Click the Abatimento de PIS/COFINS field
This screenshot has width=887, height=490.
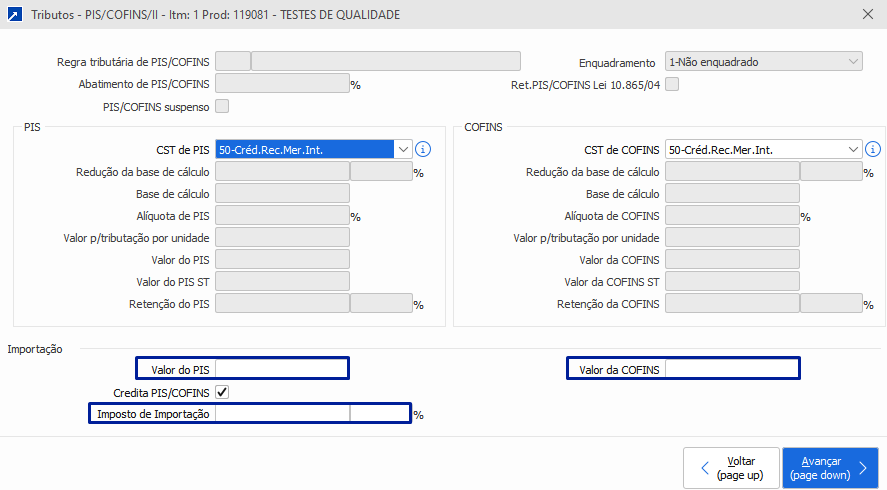pyautogui.click(x=282, y=84)
